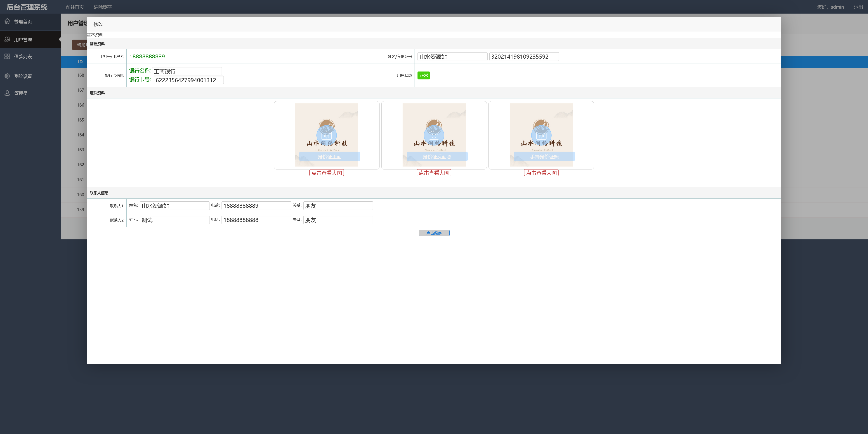Click the 银行卡号 number field
The image size is (868, 434).
click(x=188, y=80)
